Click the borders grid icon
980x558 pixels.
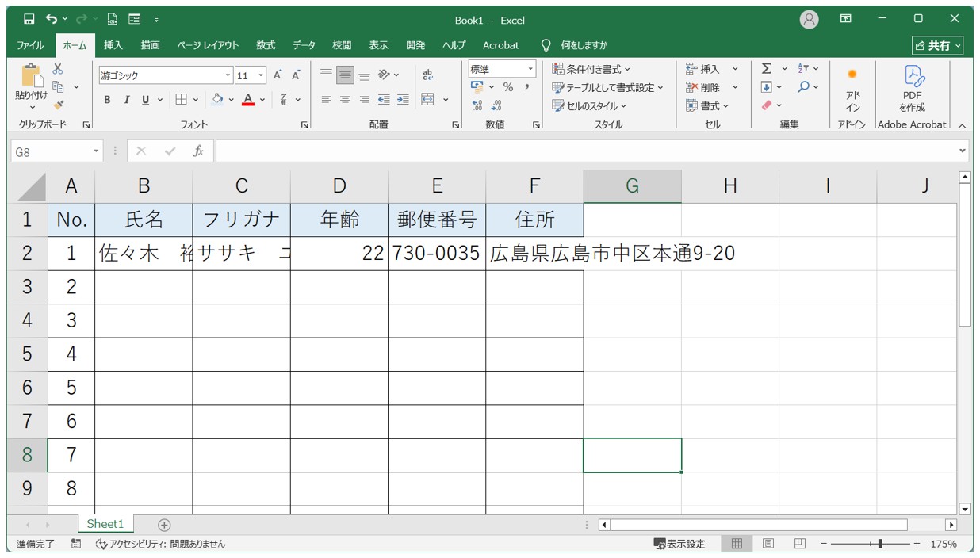pyautogui.click(x=181, y=100)
